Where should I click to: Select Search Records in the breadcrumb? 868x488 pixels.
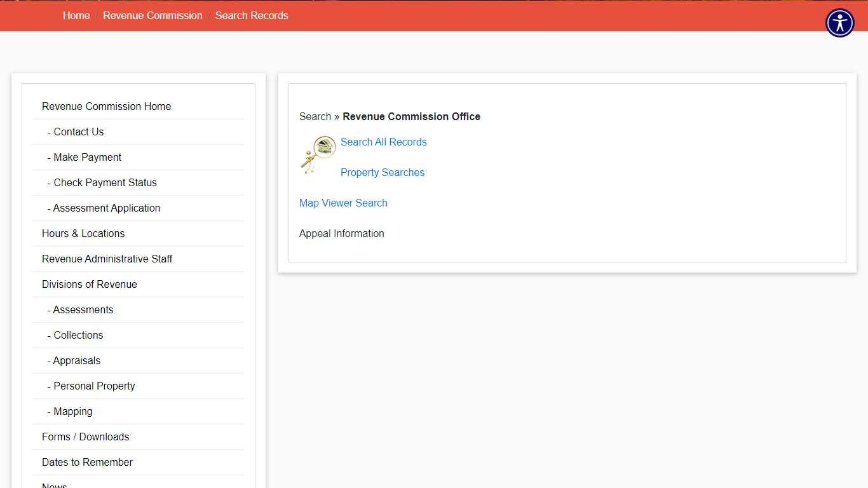(252, 15)
